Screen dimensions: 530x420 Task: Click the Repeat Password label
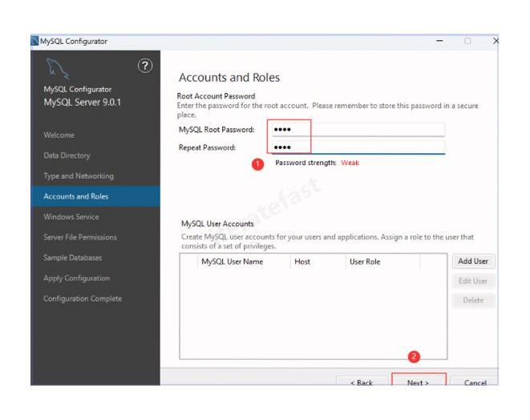(207, 147)
